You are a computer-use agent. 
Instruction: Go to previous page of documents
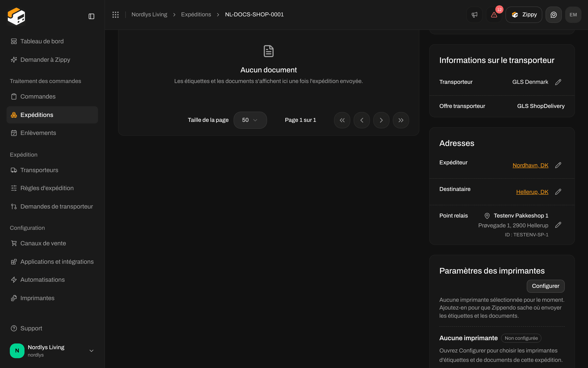(362, 120)
